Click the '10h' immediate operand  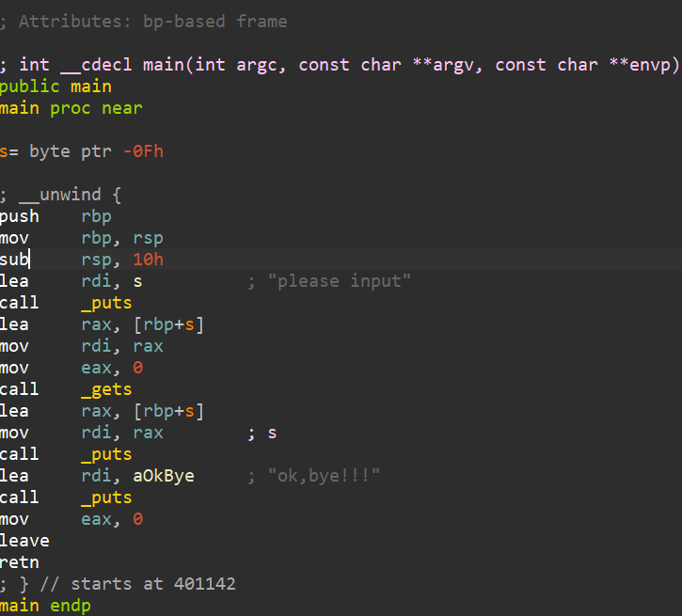pos(149,260)
